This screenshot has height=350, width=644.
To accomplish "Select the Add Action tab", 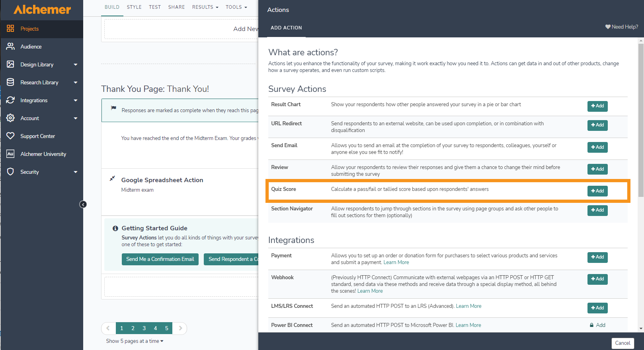I will 286,28.
